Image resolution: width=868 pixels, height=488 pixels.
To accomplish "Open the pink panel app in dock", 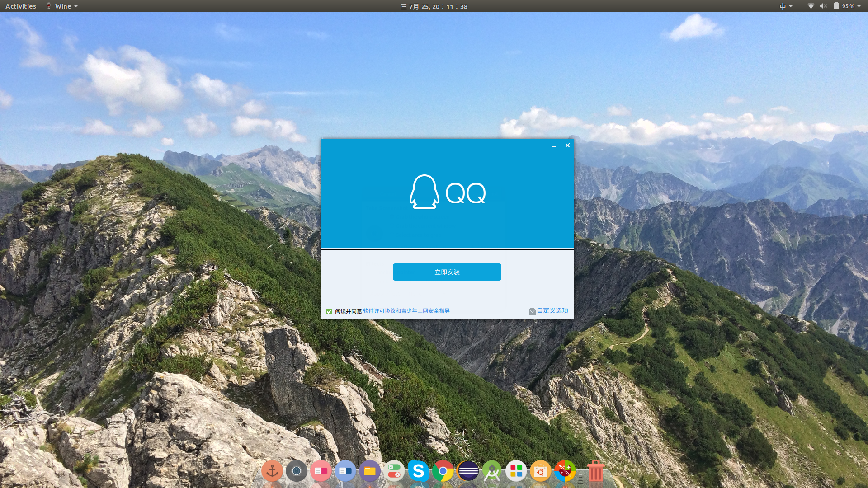I will click(x=321, y=471).
